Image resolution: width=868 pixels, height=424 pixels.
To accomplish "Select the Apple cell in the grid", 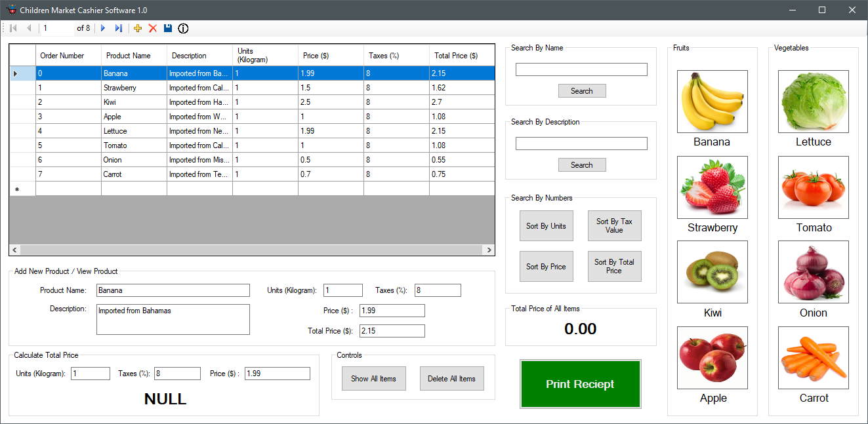I will pos(134,117).
